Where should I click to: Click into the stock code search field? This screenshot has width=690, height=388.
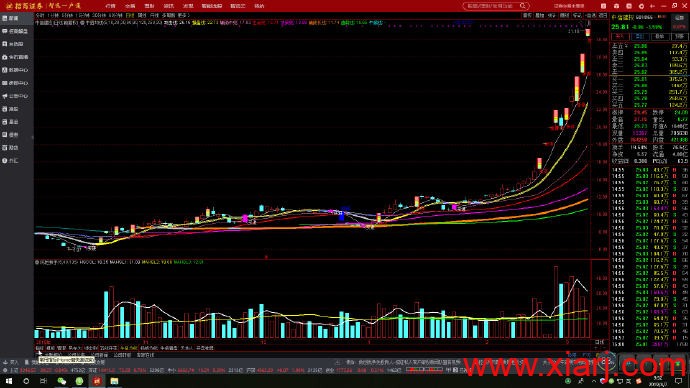tap(491, 6)
